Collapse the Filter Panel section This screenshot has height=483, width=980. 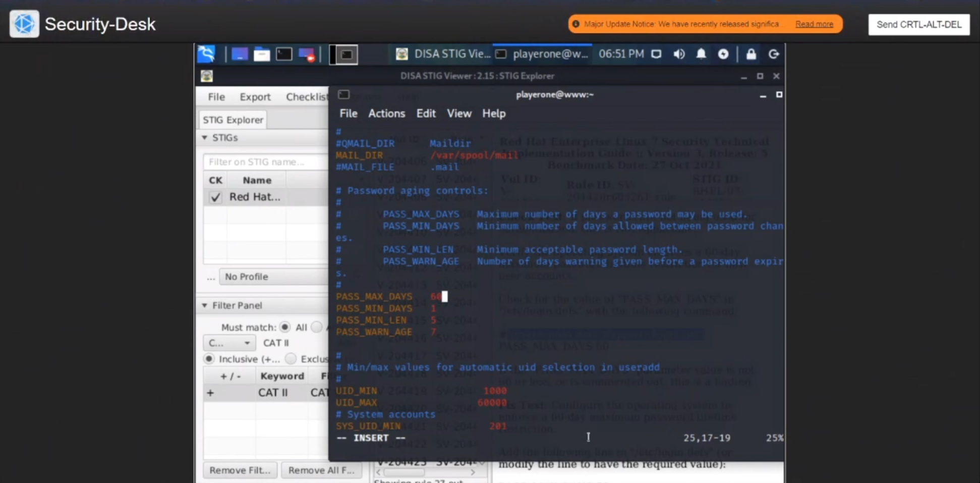204,305
